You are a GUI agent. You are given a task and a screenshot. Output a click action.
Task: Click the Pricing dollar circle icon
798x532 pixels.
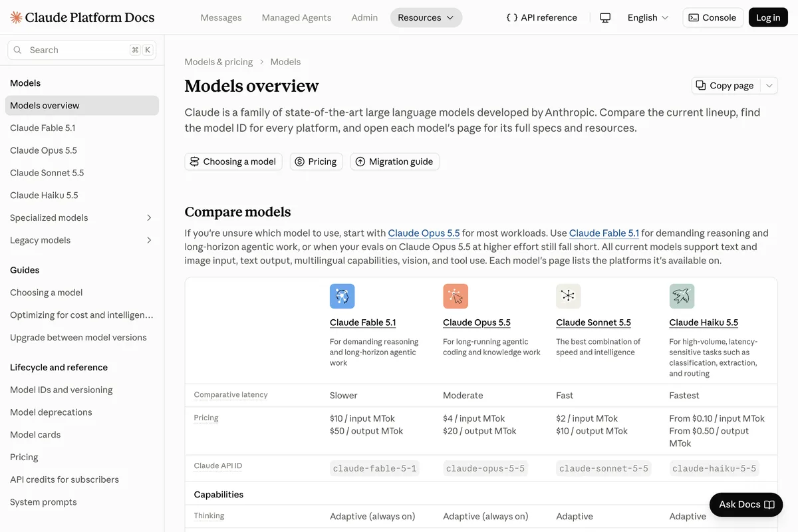299,162
